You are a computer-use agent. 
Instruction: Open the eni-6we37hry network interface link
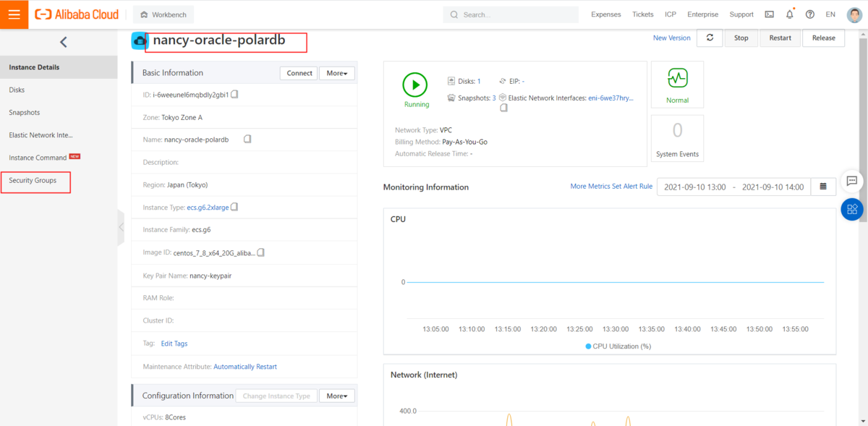click(610, 98)
